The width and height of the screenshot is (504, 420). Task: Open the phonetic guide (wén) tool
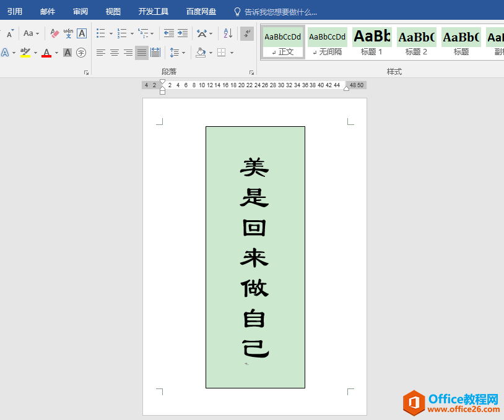(68, 33)
